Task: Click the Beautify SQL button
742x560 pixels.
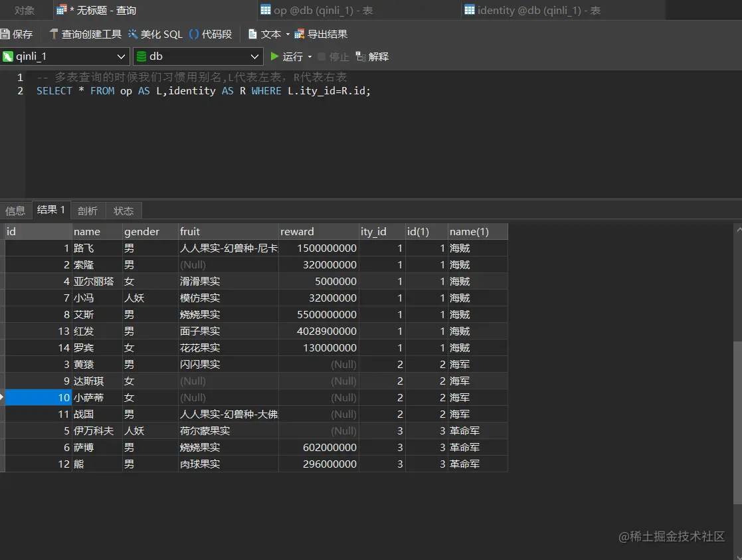Action: point(155,34)
